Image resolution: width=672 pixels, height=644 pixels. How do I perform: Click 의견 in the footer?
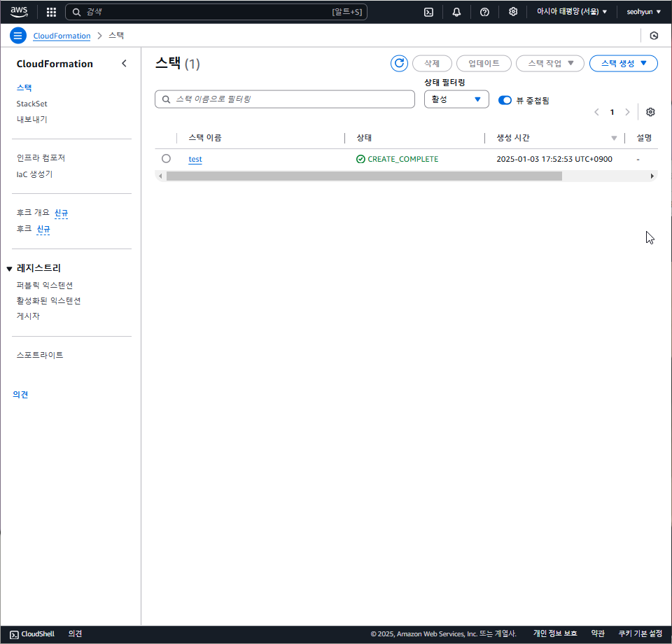pyautogui.click(x=75, y=633)
